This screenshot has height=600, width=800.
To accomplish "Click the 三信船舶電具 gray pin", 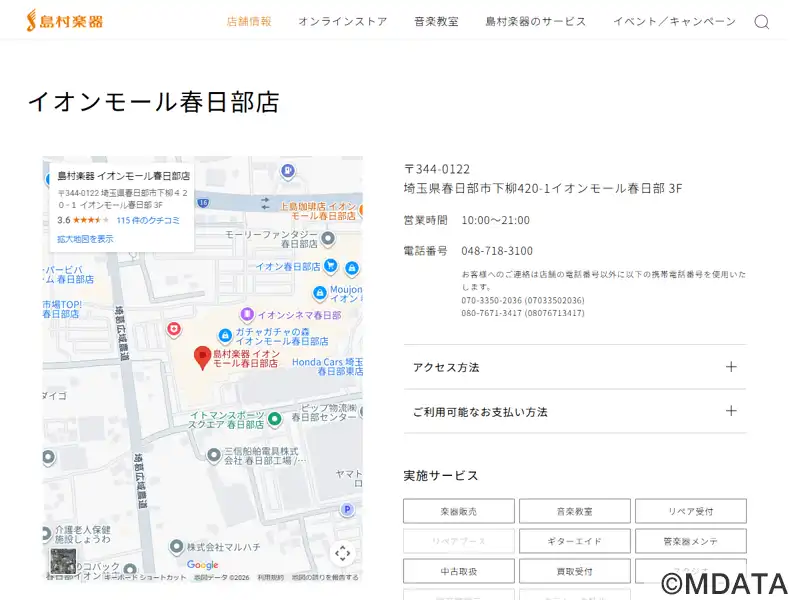I will coord(214,455).
